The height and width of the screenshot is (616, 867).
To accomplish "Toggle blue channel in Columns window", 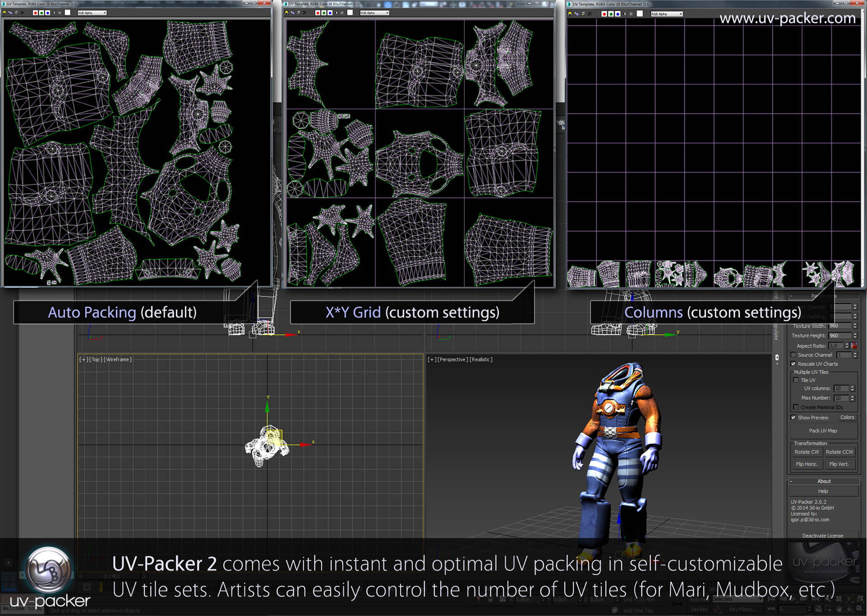I will (x=618, y=14).
